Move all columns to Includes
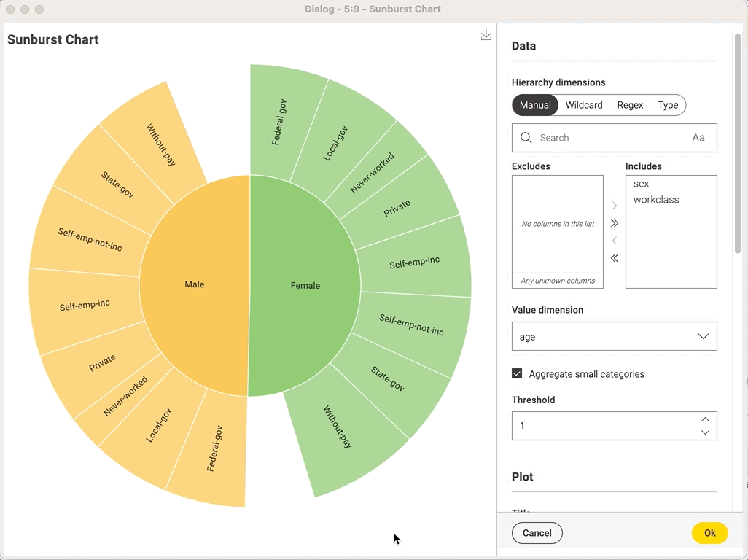Viewport: 748px width, 560px height. pyautogui.click(x=615, y=223)
